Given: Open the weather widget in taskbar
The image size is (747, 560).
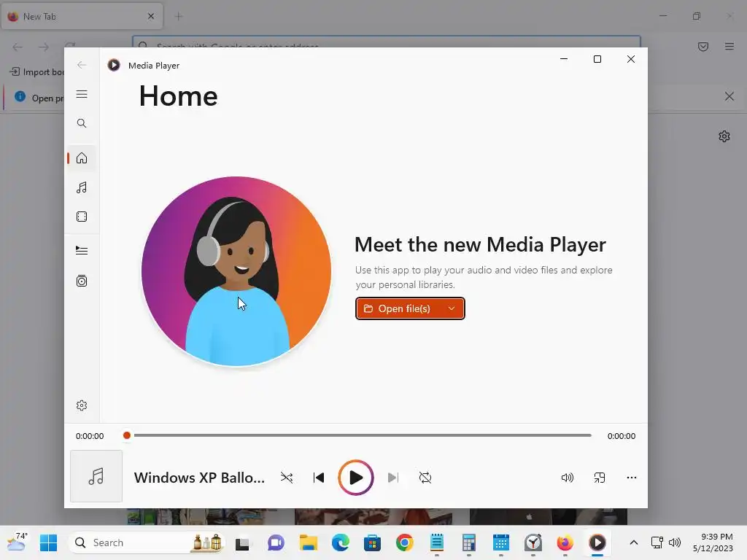Looking at the screenshot, I should tap(18, 542).
